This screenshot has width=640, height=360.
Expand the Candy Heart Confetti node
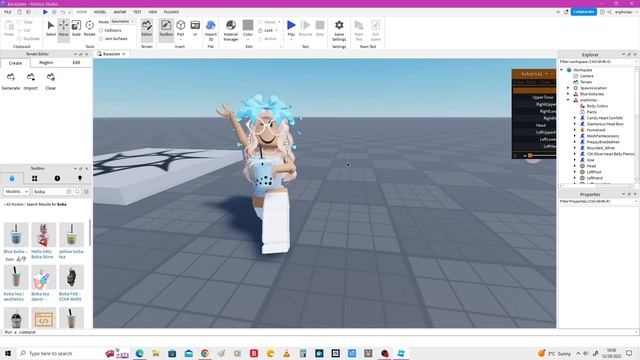coord(575,118)
